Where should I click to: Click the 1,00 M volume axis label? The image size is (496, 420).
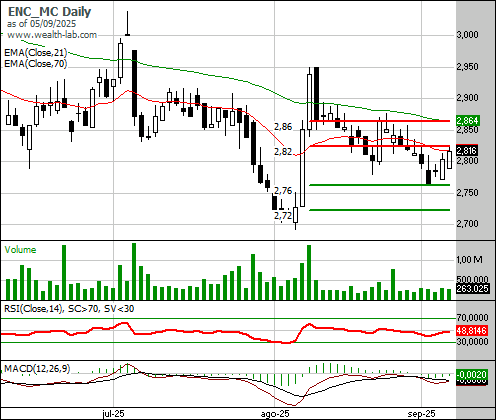click(469, 260)
